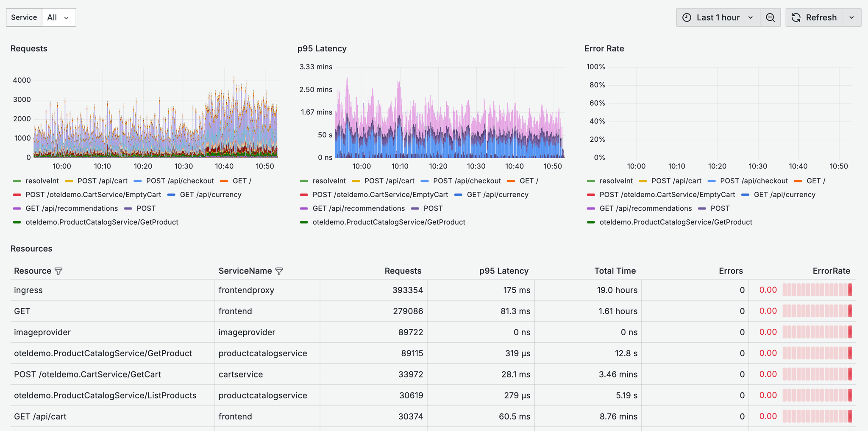The image size is (868, 431).
Task: Click the imageprovider resource cell
Action: (x=112, y=332)
